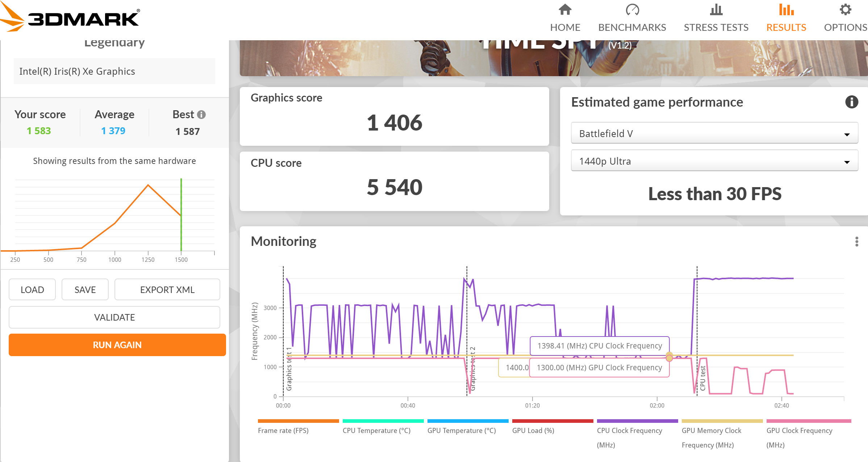Click the green score marker on distribution chart

pyautogui.click(x=181, y=215)
